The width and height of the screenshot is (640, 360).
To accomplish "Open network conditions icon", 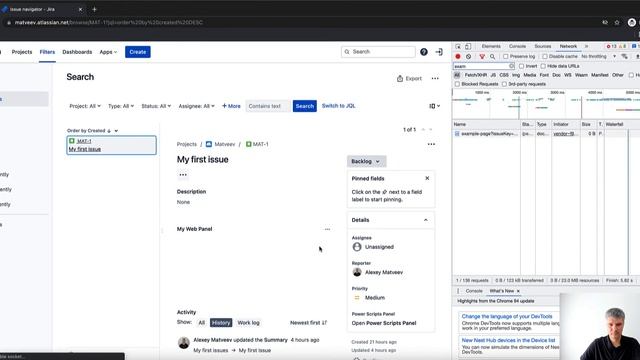I will pyautogui.click(x=624, y=56).
